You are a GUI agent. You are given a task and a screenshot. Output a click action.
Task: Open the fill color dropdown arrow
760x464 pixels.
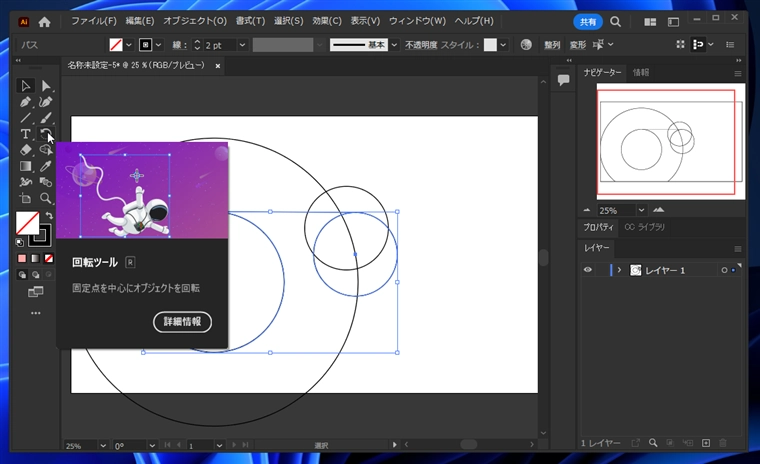[129, 45]
